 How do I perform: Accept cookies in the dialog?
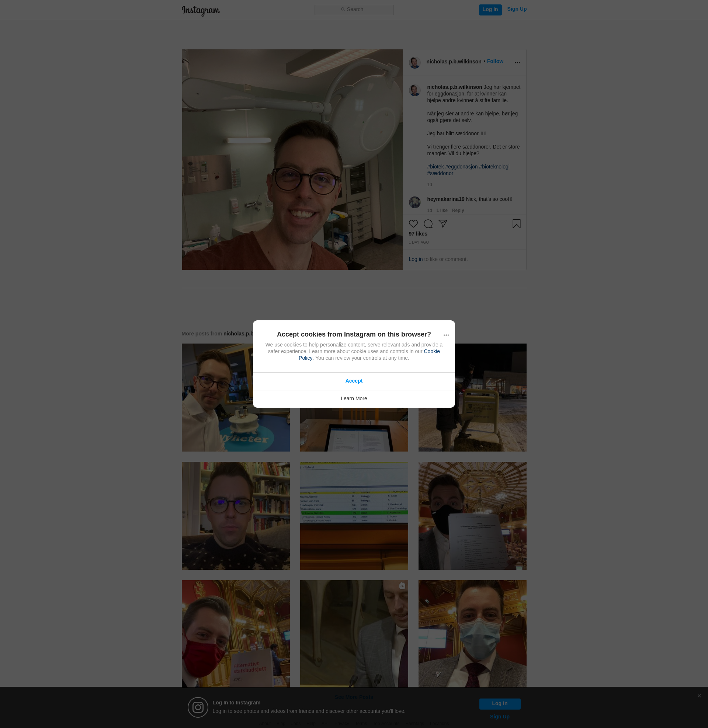click(354, 381)
